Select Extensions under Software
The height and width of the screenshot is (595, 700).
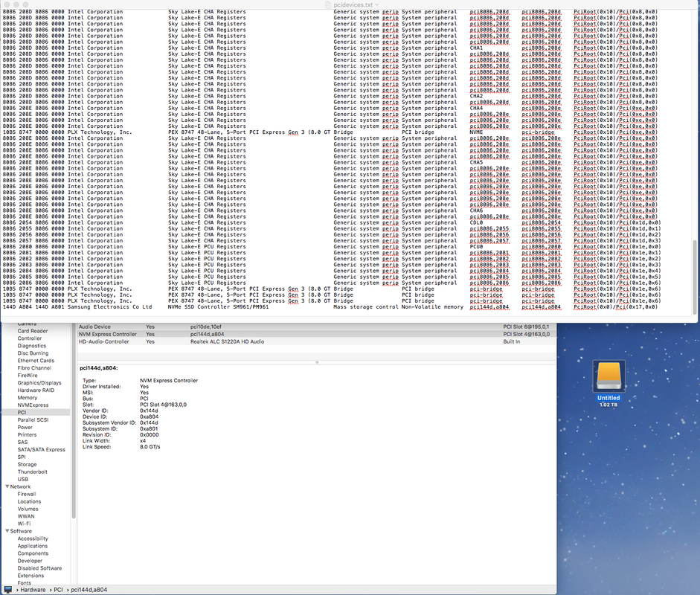[x=30, y=576]
